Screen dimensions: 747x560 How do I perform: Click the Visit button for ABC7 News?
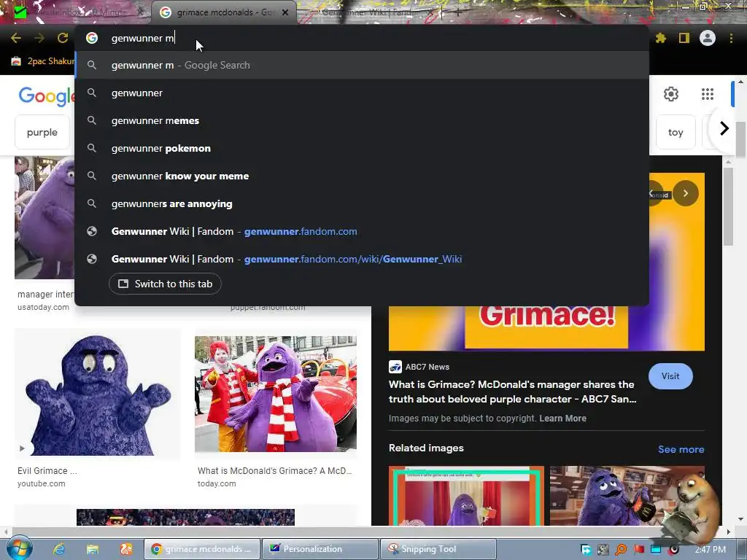[x=670, y=376]
